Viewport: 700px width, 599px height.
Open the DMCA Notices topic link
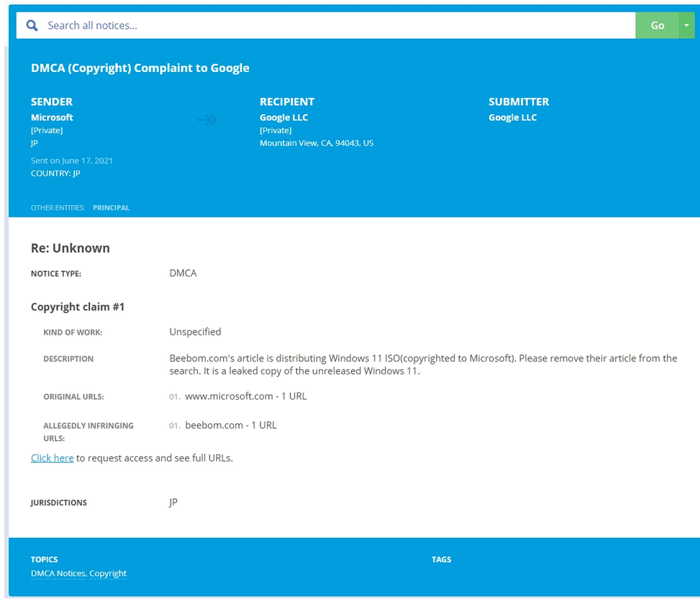point(58,573)
